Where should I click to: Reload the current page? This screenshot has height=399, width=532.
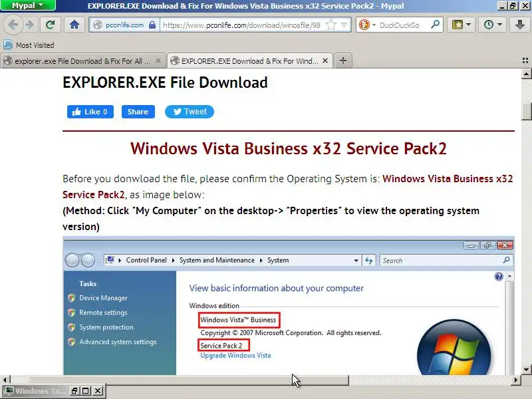click(x=50, y=25)
